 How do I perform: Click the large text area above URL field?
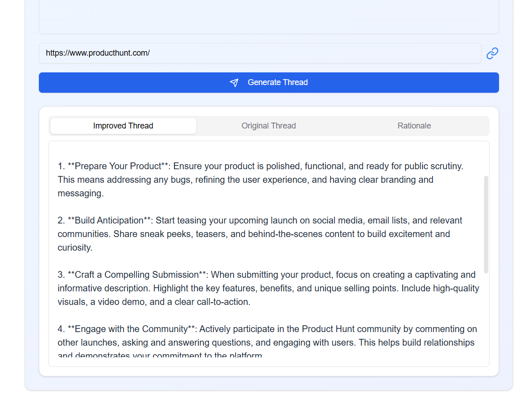[269, 16]
